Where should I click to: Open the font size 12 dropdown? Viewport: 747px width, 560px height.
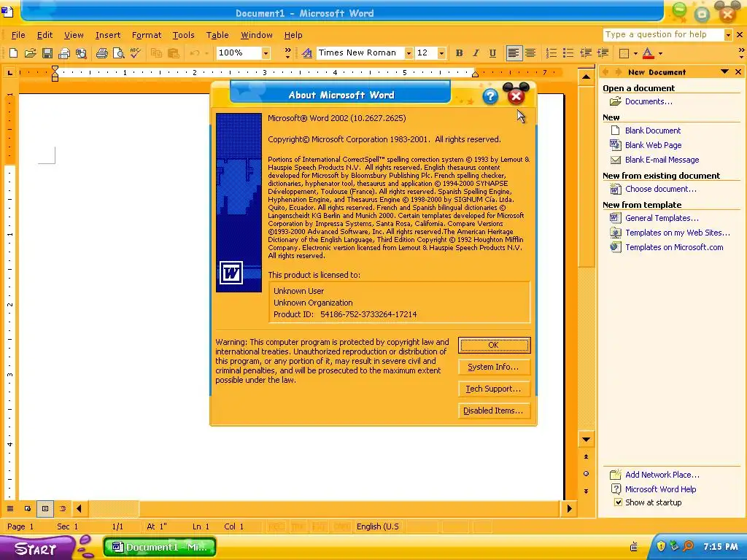click(x=441, y=52)
